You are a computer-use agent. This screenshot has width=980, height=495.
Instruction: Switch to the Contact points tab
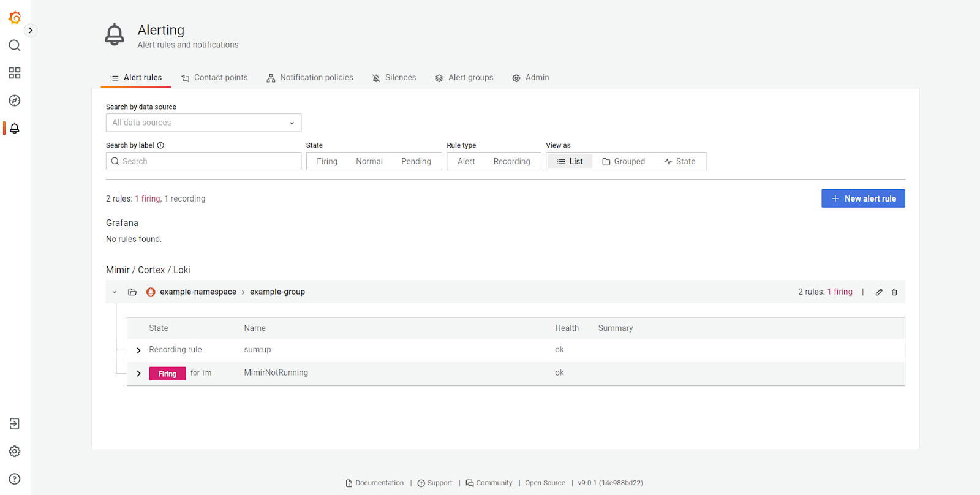pos(214,78)
